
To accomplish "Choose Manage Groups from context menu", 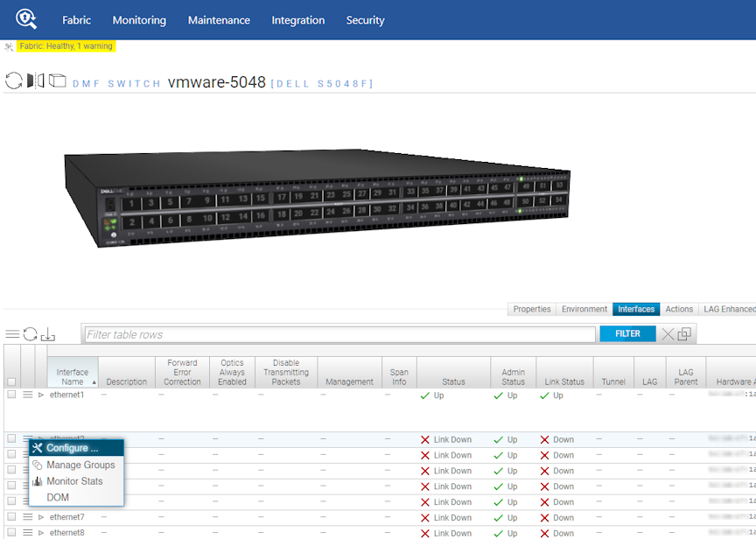I will pyautogui.click(x=77, y=465).
